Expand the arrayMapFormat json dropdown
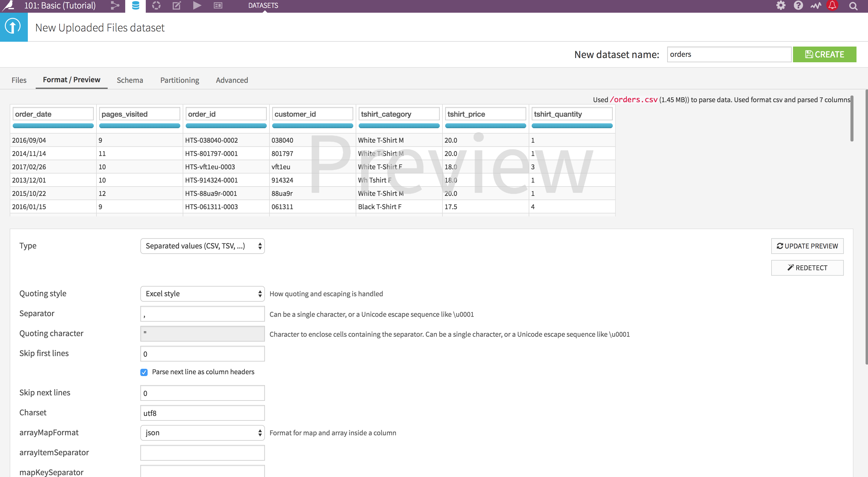Screen dimensions: 868x477 [x=202, y=433]
